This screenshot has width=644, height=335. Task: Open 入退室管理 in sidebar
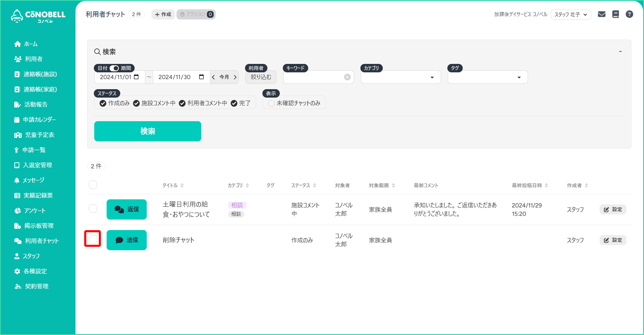tap(33, 165)
